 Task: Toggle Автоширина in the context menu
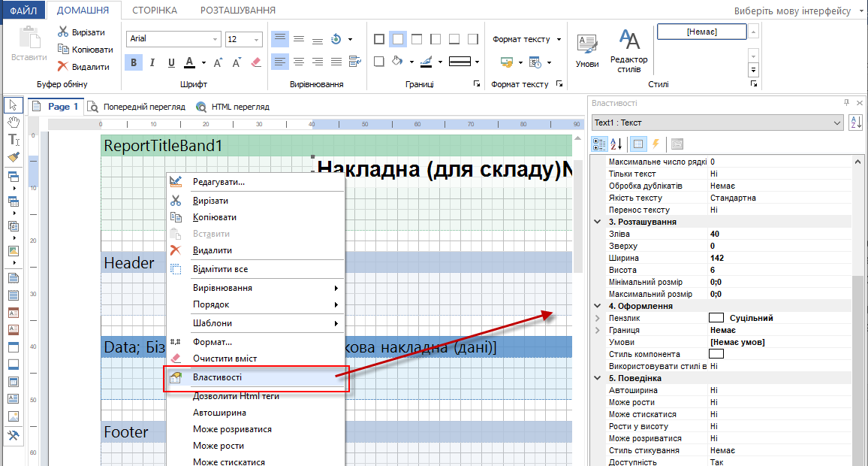click(219, 413)
